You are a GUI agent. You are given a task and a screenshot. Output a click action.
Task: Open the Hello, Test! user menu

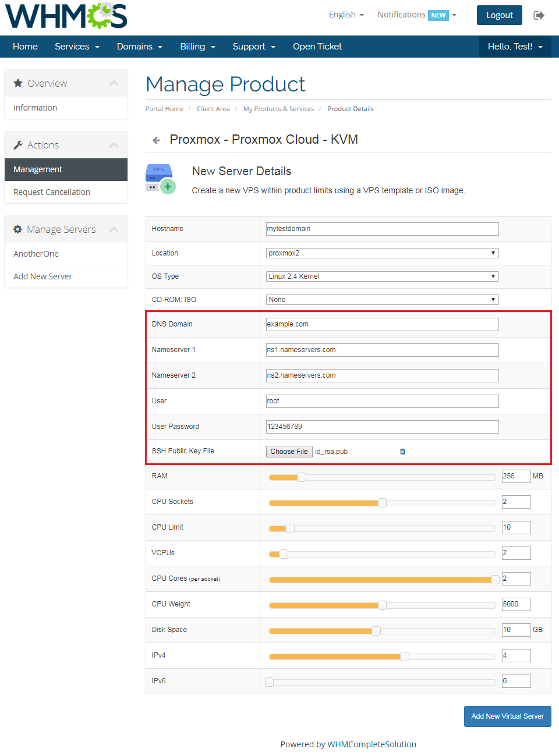click(x=515, y=47)
